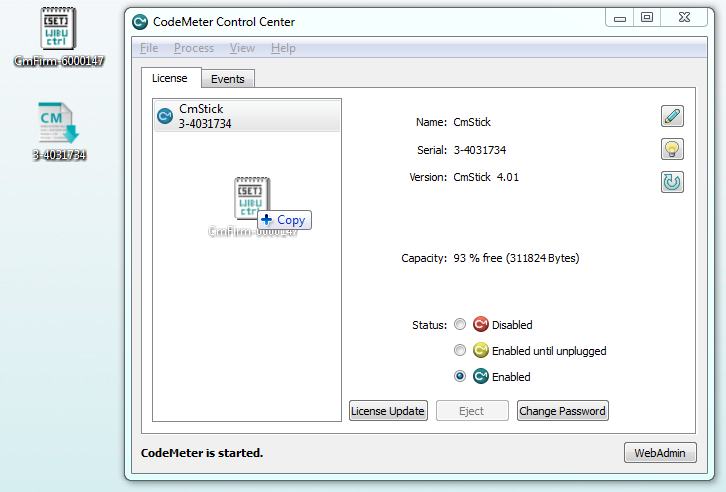Click the pencil edit name icon
This screenshot has height=492, width=726.
[x=672, y=116]
